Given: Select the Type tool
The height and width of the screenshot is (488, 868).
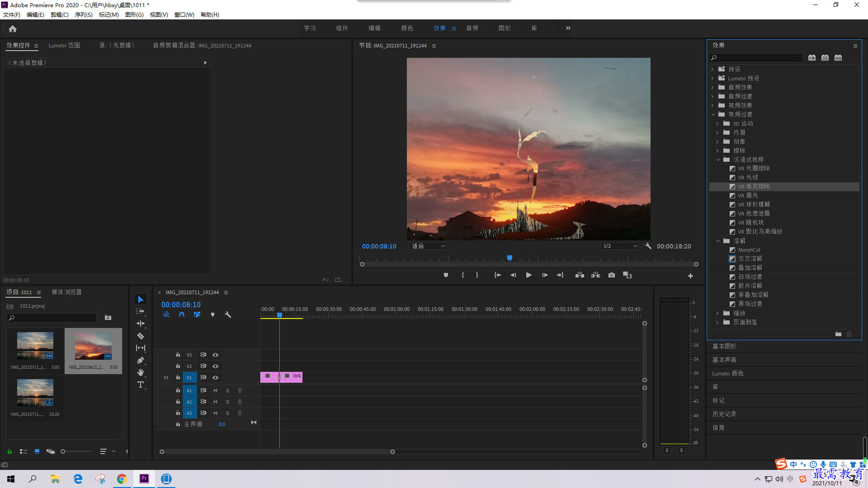Looking at the screenshot, I should [141, 385].
